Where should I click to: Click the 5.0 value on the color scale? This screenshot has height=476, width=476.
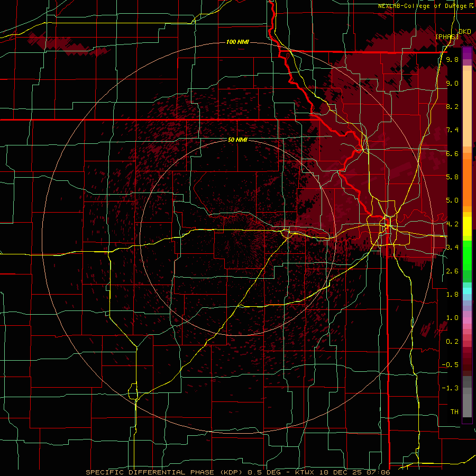click(x=452, y=200)
